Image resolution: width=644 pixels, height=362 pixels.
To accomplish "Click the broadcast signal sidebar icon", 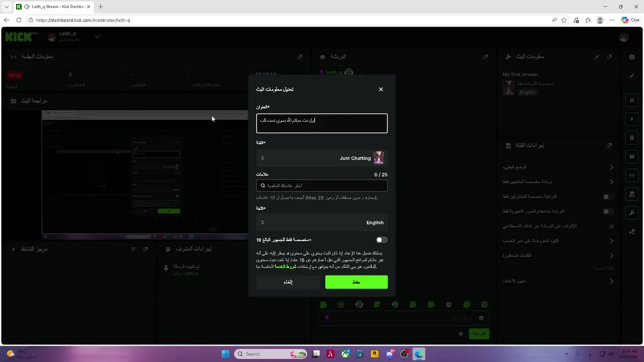I will pyautogui.click(x=632, y=175).
